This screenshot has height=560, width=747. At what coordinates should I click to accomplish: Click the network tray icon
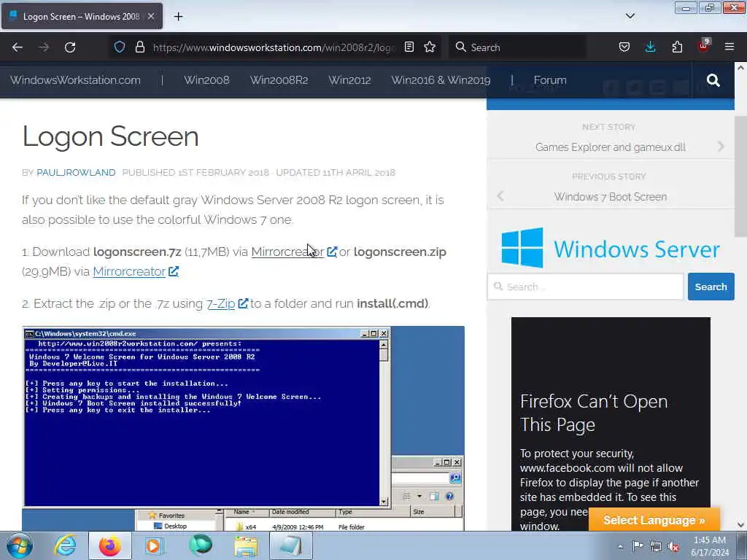click(x=656, y=546)
